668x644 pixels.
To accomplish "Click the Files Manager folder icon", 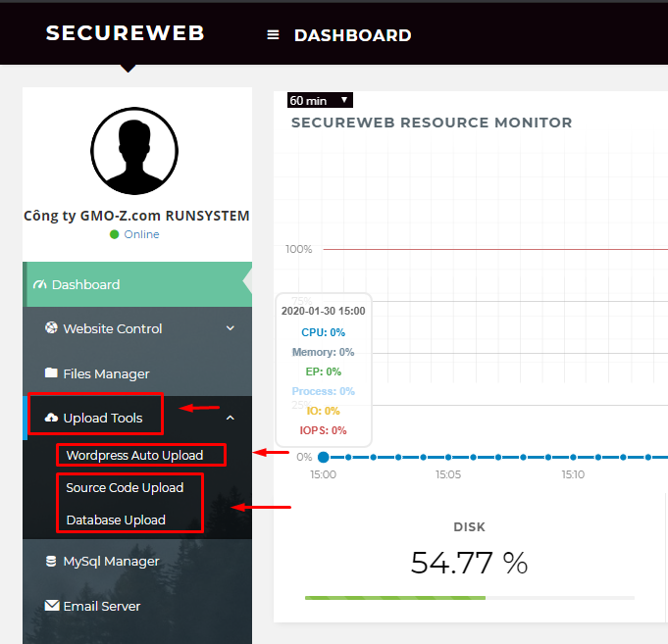I will [x=51, y=372].
